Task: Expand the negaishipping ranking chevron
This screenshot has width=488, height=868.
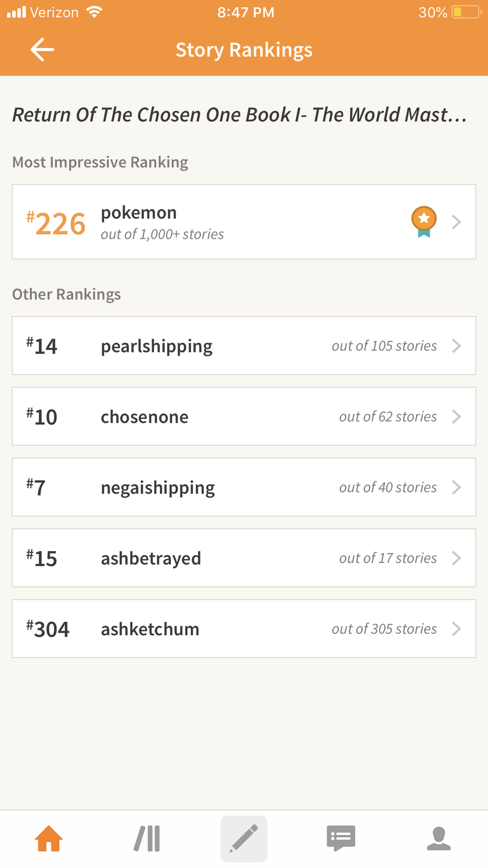Action: click(x=456, y=487)
